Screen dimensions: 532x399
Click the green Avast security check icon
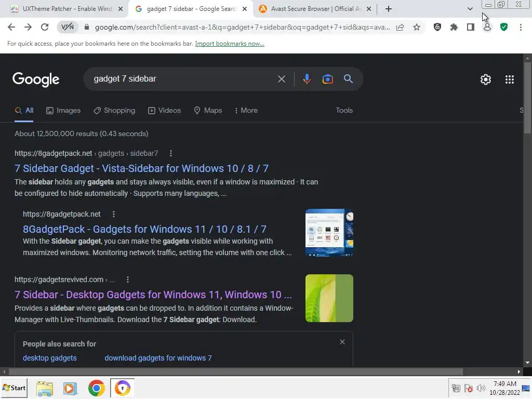click(504, 27)
